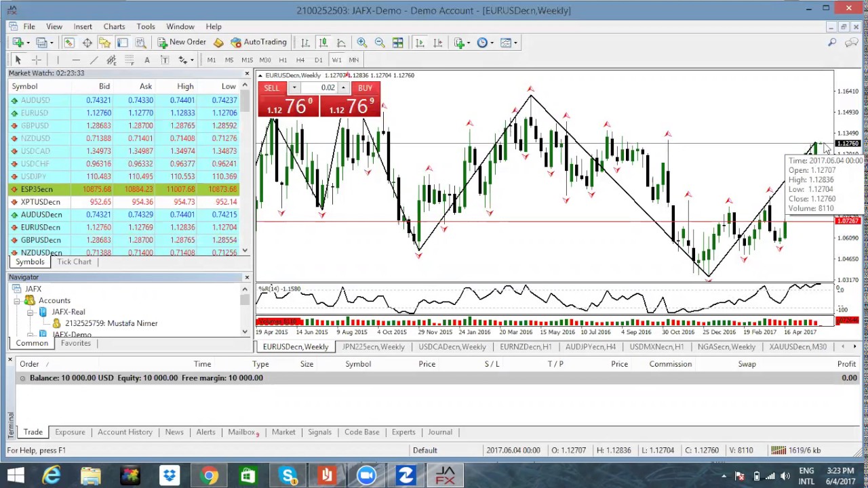Open the Charts menu
This screenshot has width=868, height=488.
click(114, 26)
